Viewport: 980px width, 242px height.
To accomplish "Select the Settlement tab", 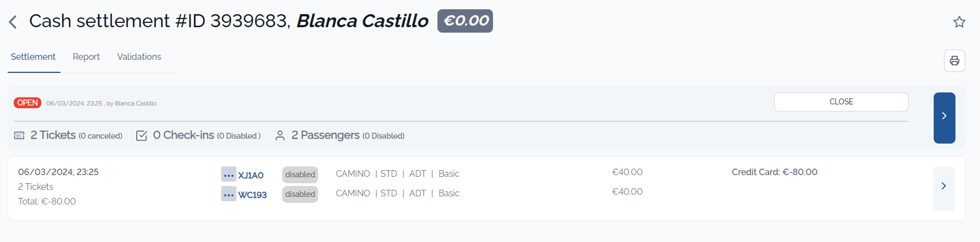I will pos(33,57).
